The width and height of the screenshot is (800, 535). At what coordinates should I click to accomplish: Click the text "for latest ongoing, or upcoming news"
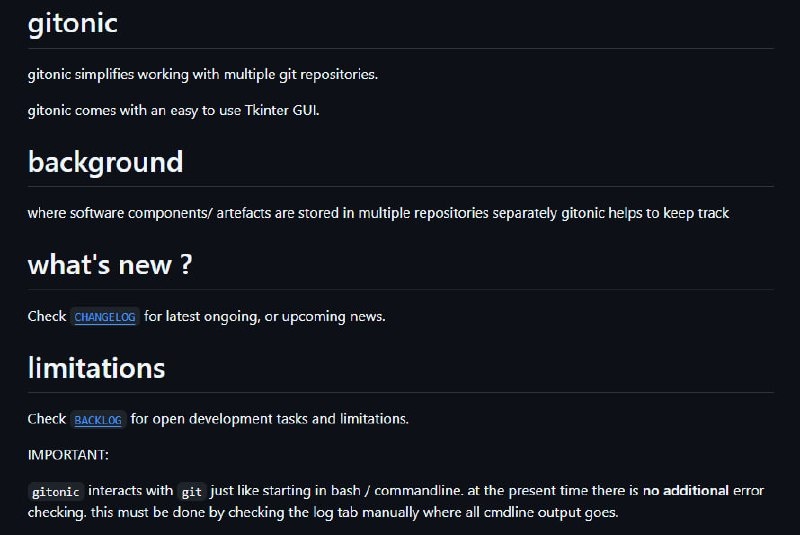(264, 317)
